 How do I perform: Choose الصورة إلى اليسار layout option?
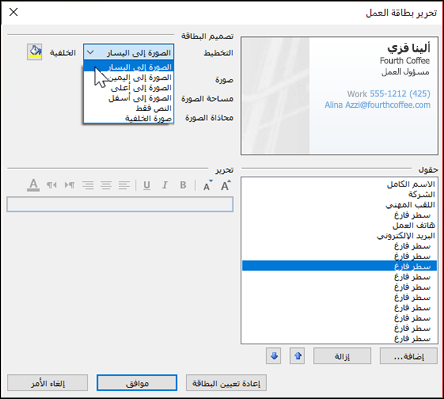point(129,67)
